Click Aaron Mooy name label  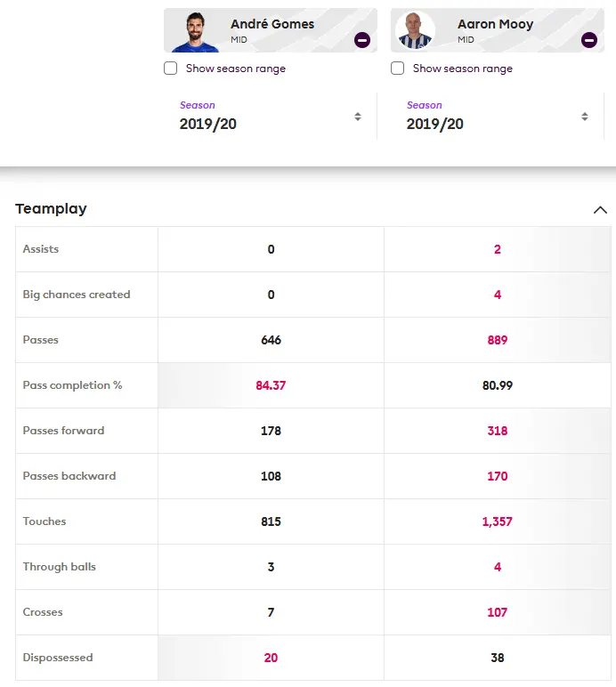point(495,24)
